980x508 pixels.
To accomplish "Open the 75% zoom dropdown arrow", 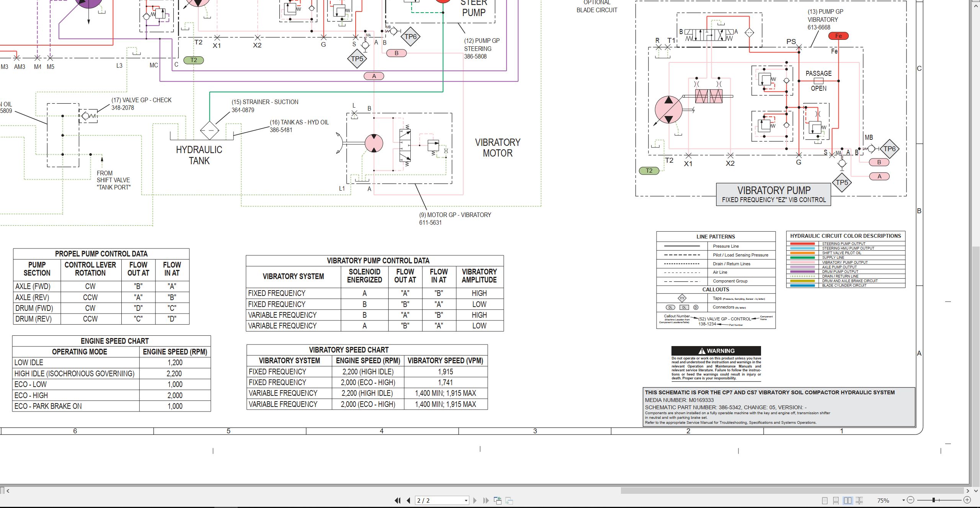I will click(903, 500).
